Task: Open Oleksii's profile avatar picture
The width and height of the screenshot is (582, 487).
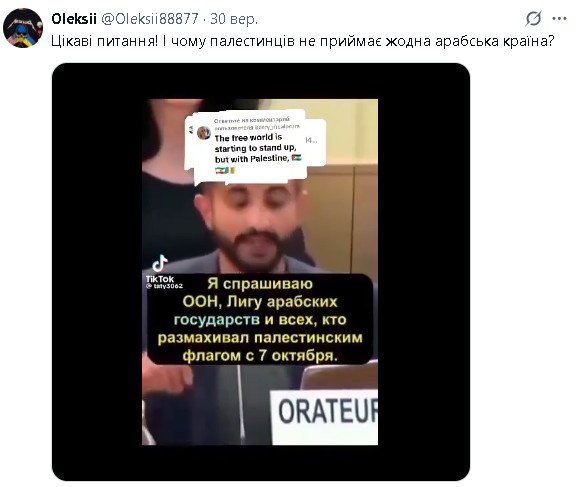Action: click(x=23, y=28)
